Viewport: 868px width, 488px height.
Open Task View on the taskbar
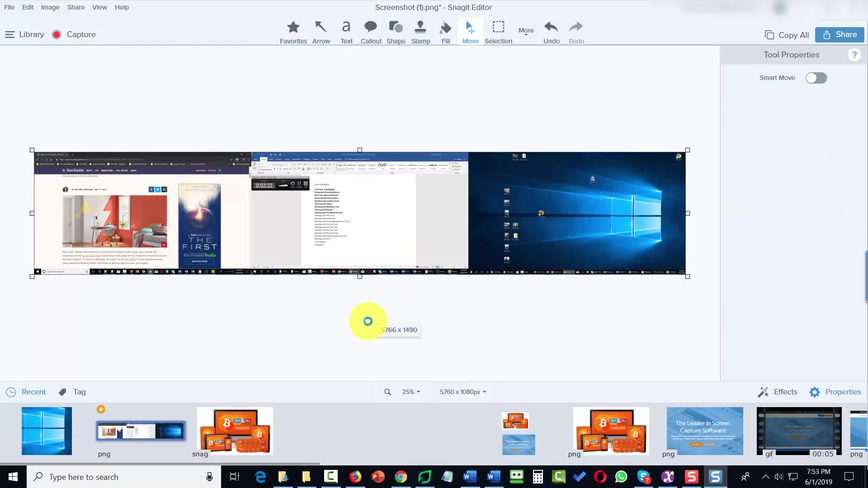tap(235, 477)
